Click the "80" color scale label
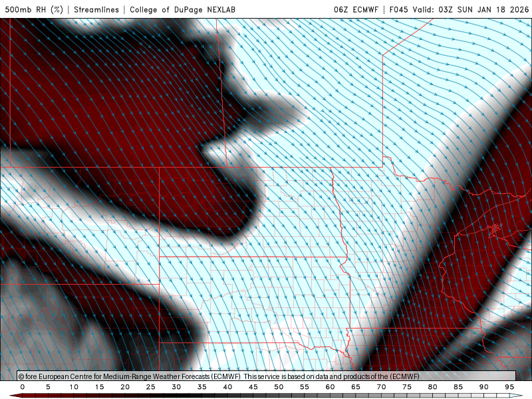 pyautogui.click(x=432, y=387)
